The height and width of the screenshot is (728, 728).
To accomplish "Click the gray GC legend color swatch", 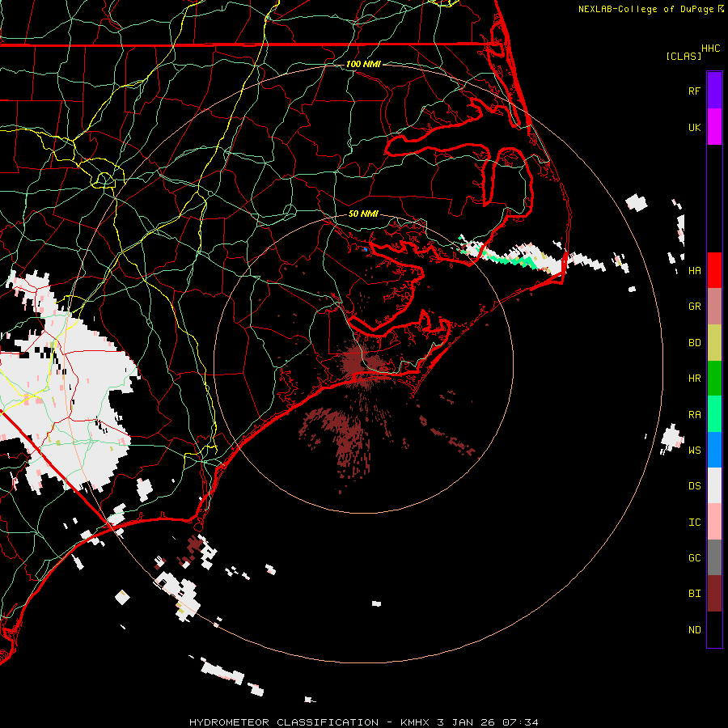I will click(x=714, y=557).
